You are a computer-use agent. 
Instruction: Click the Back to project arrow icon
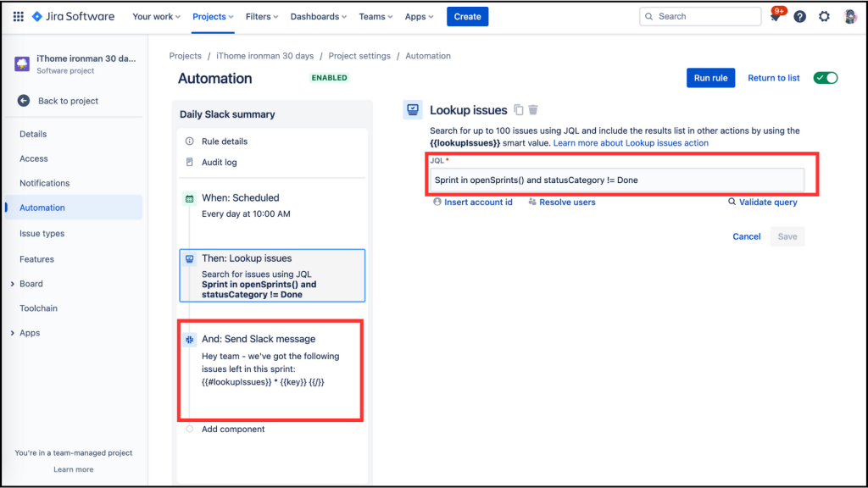point(23,101)
